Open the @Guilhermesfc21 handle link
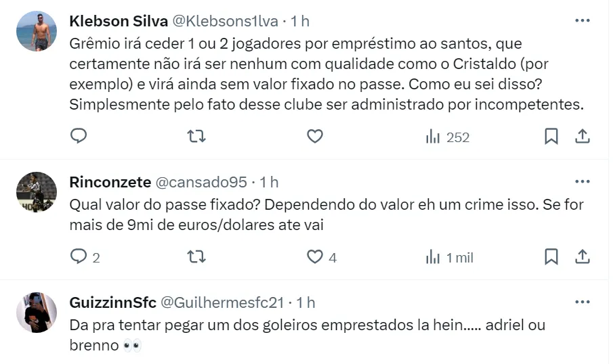This screenshot has height=364, width=613. 221,302
